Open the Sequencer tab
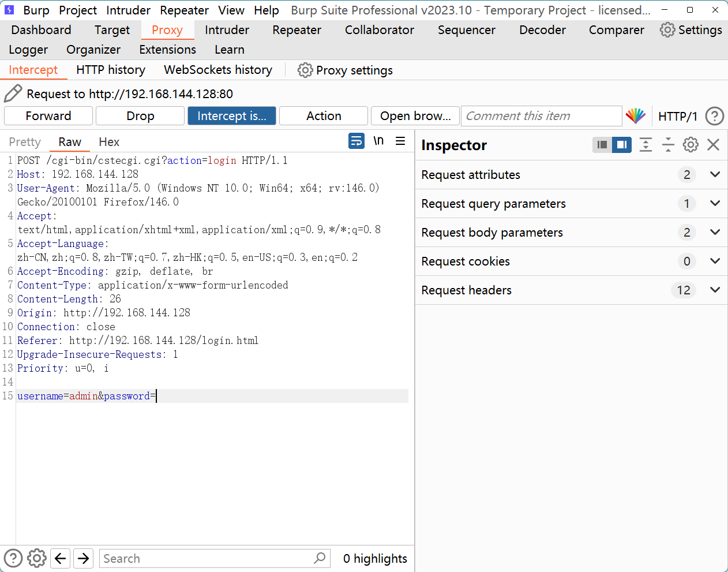This screenshot has width=728, height=572. point(467,30)
